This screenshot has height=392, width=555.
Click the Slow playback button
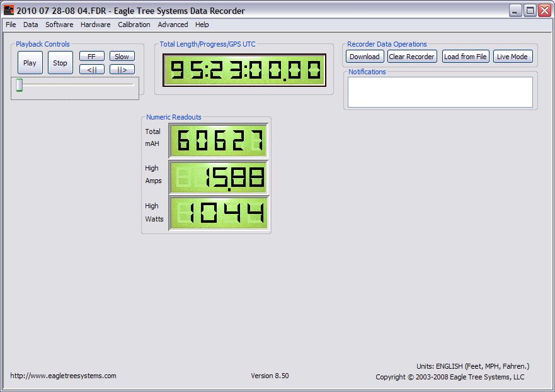122,57
